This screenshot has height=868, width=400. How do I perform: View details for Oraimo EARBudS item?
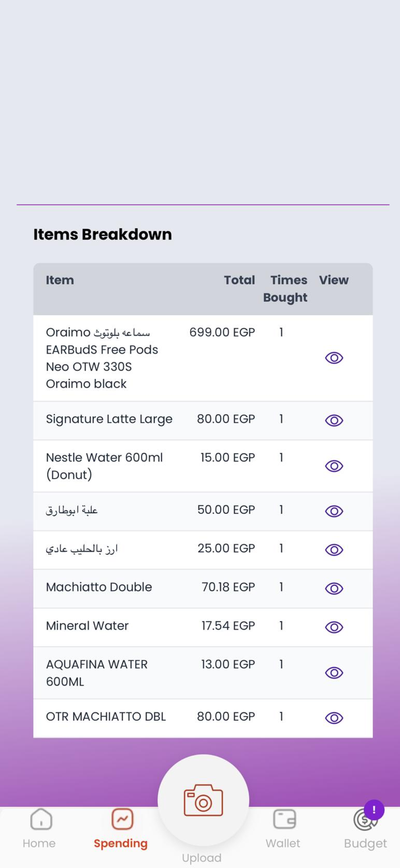pyautogui.click(x=334, y=357)
